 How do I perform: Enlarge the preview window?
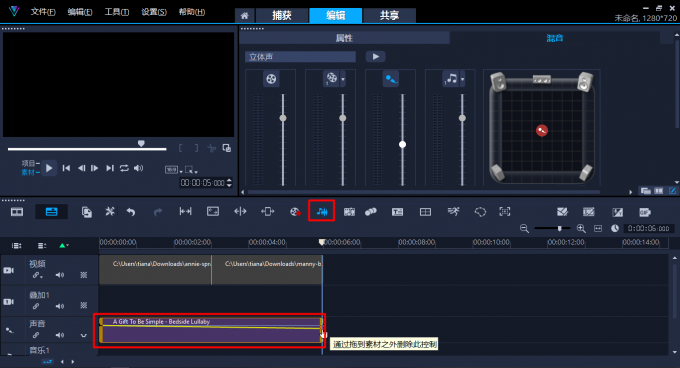pyautogui.click(x=226, y=148)
